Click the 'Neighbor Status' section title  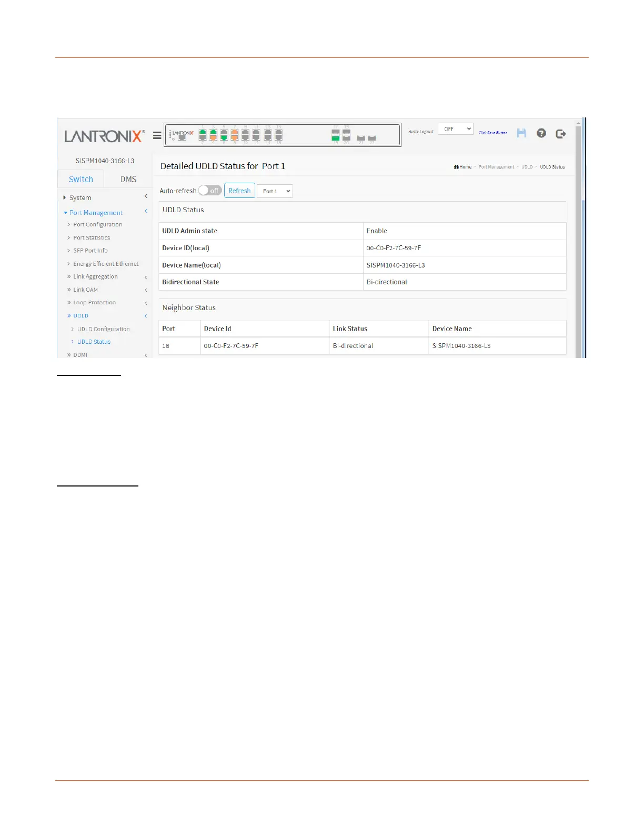189,307
